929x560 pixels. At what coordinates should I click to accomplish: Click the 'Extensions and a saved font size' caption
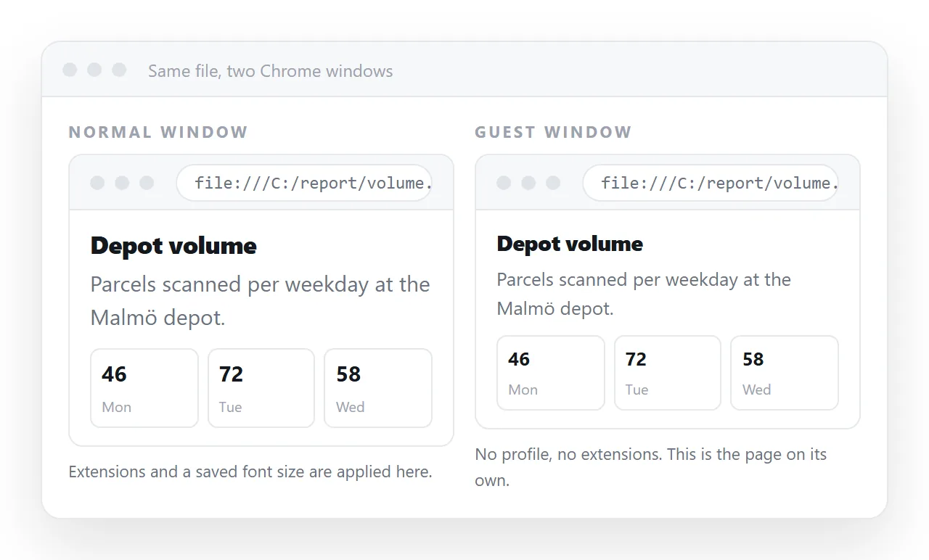[250, 472]
